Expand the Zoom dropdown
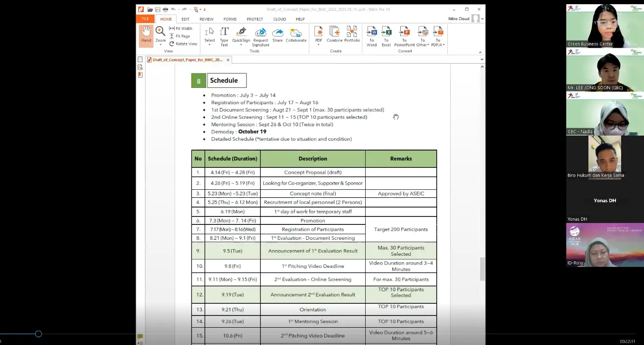The height and width of the screenshot is (345, 644). 161,45
